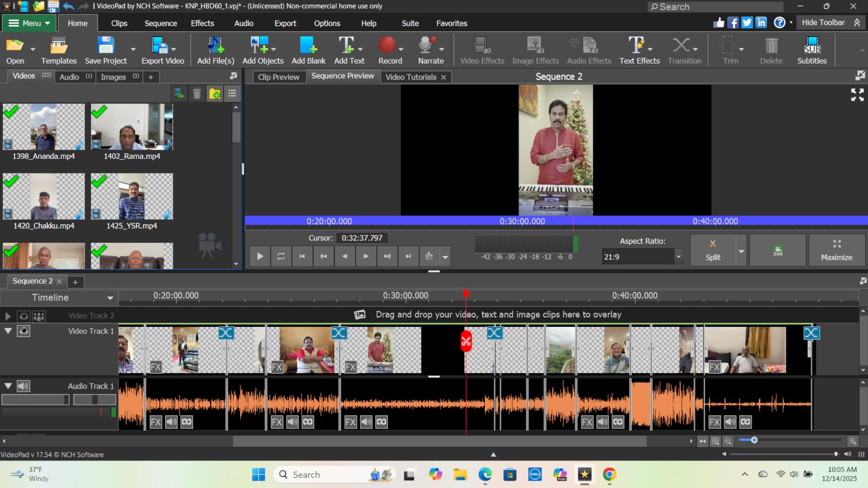Click the Maximize preview button

click(836, 250)
